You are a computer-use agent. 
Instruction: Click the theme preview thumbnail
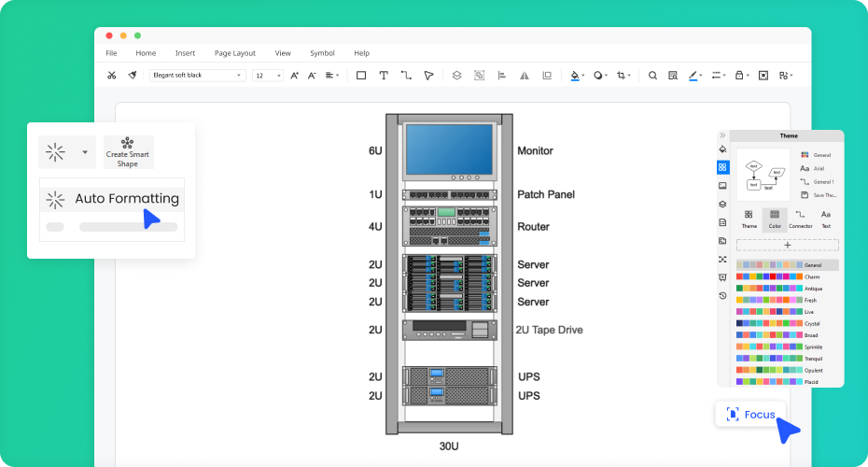point(763,175)
